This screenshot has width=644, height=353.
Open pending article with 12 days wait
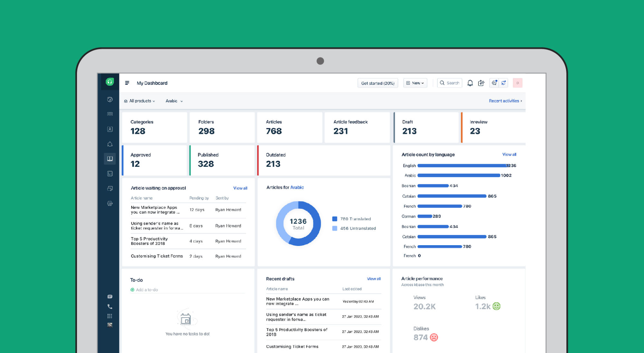point(188,210)
